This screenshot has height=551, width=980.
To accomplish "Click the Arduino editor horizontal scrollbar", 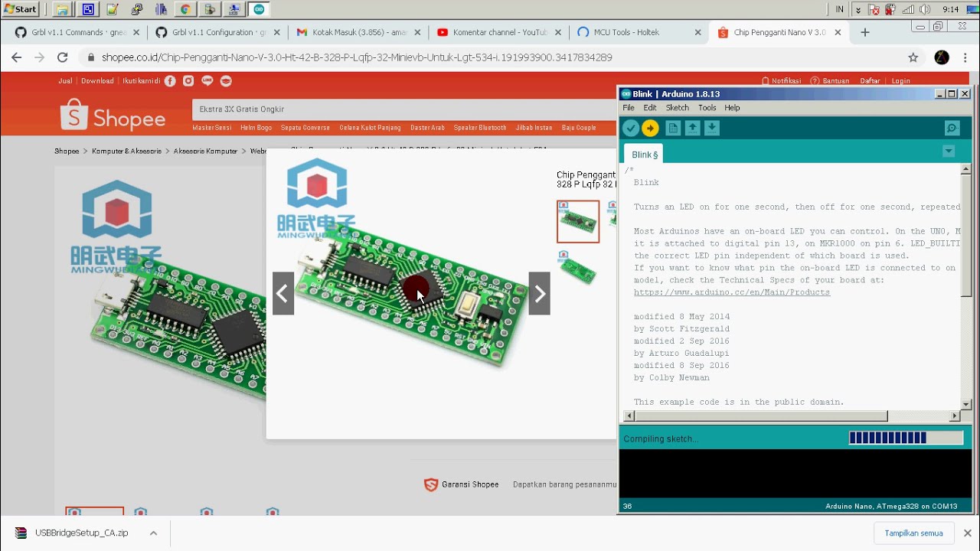I will pos(761,416).
